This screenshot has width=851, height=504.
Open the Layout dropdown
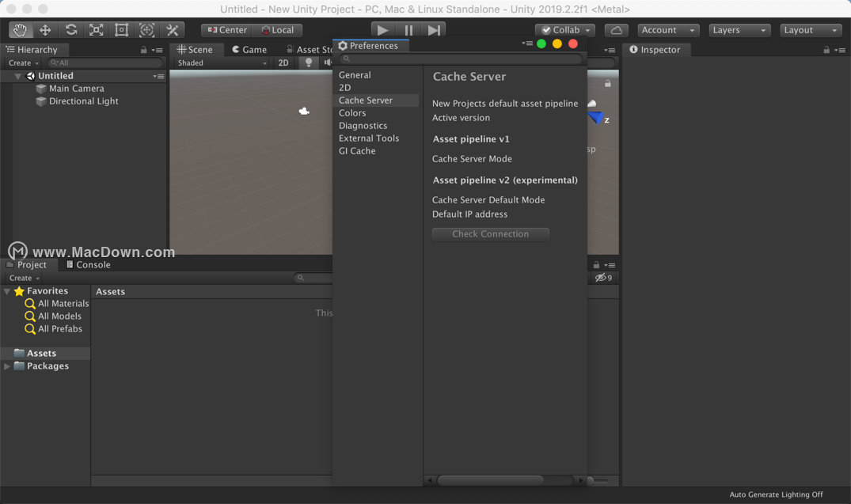[x=811, y=30]
